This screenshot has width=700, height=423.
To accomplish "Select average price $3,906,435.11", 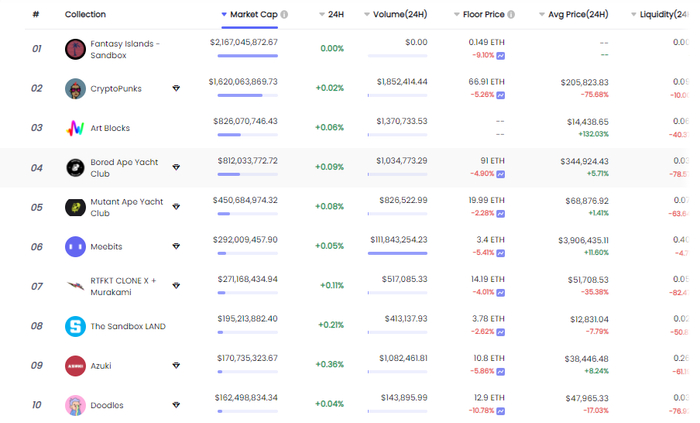I will tap(583, 241).
